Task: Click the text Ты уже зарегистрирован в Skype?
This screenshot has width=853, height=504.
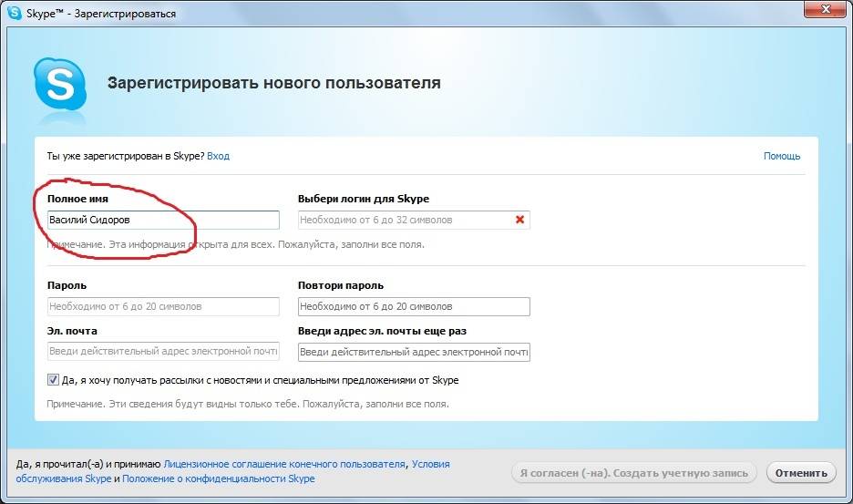Action: [126, 156]
